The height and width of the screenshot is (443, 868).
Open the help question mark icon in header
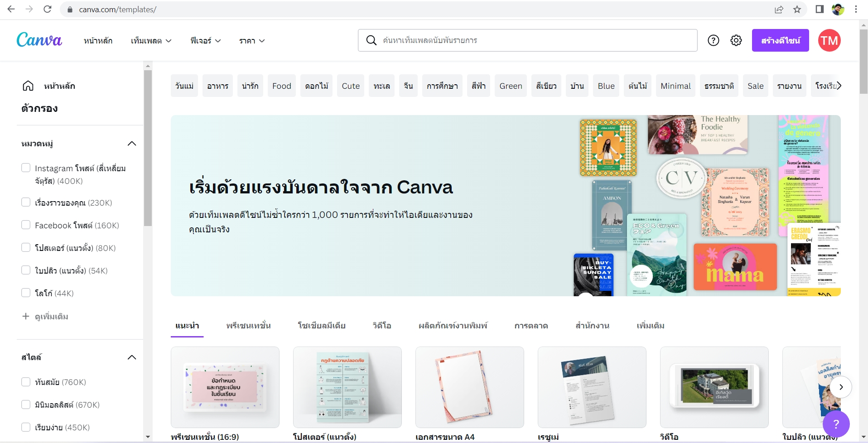point(713,40)
